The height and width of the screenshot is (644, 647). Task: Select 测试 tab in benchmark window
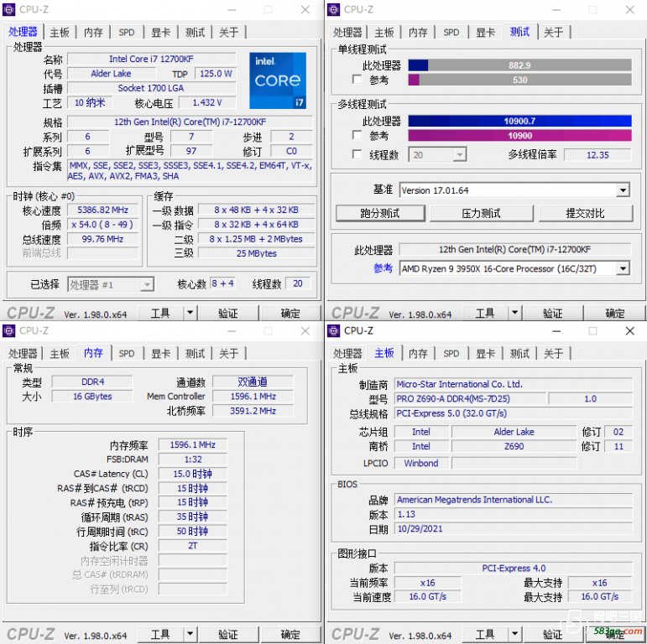pos(519,31)
